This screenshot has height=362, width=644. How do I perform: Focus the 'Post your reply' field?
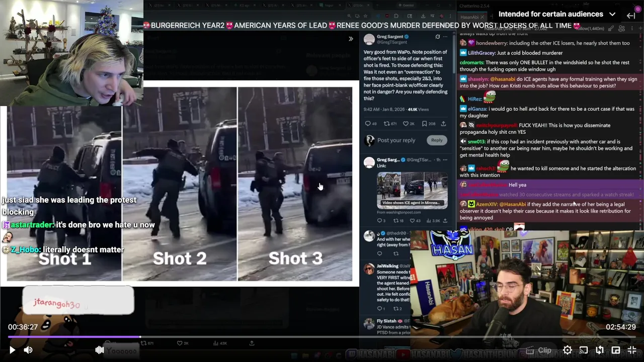click(396, 140)
